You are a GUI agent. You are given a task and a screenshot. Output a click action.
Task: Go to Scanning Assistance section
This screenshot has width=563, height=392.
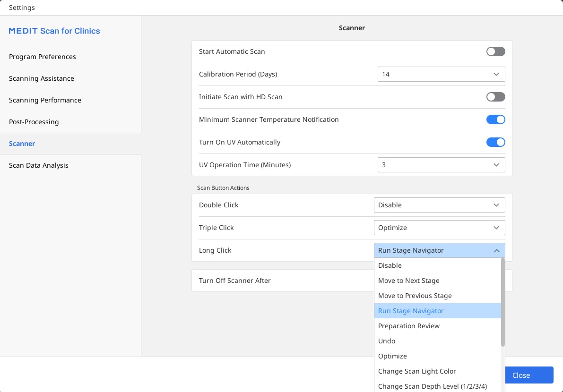click(x=42, y=78)
